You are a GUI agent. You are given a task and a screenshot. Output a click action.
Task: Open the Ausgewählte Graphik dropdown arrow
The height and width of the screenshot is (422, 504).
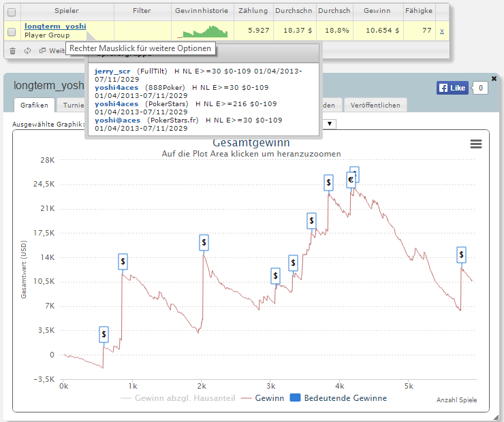click(x=330, y=124)
